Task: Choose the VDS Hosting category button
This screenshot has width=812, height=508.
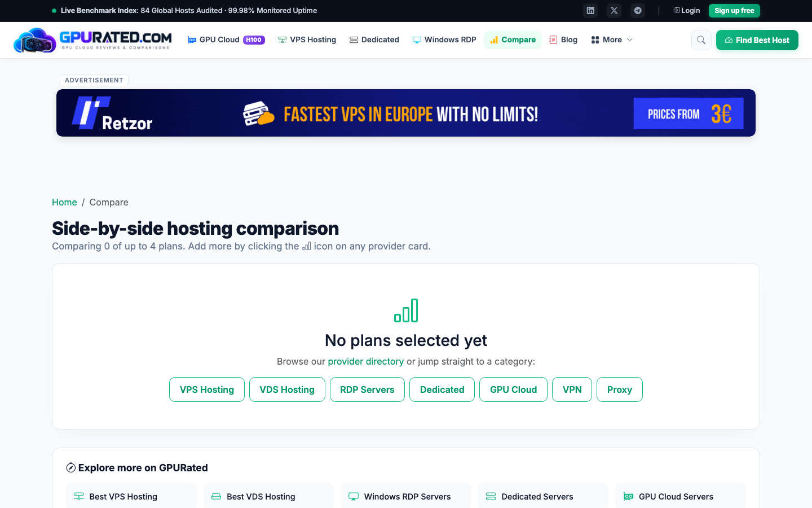Action: pos(287,389)
